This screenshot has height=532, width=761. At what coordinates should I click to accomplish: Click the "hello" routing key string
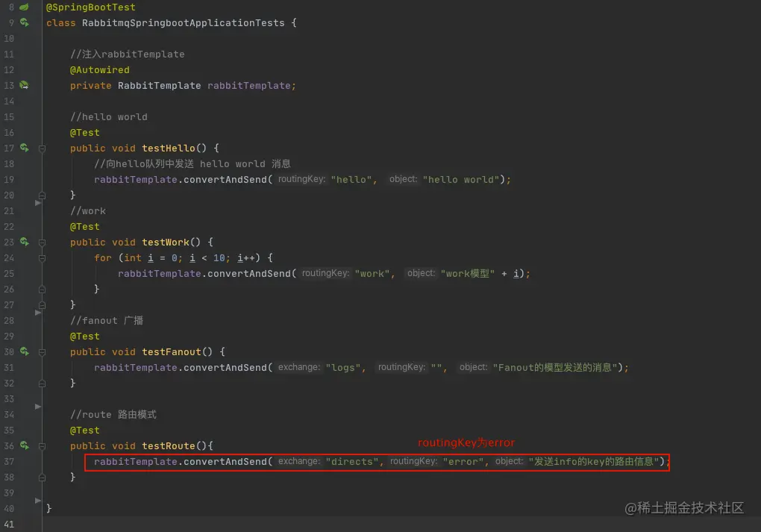(351, 180)
